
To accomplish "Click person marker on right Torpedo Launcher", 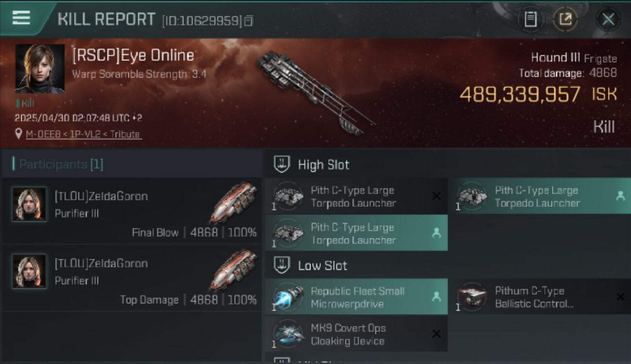I will point(620,196).
